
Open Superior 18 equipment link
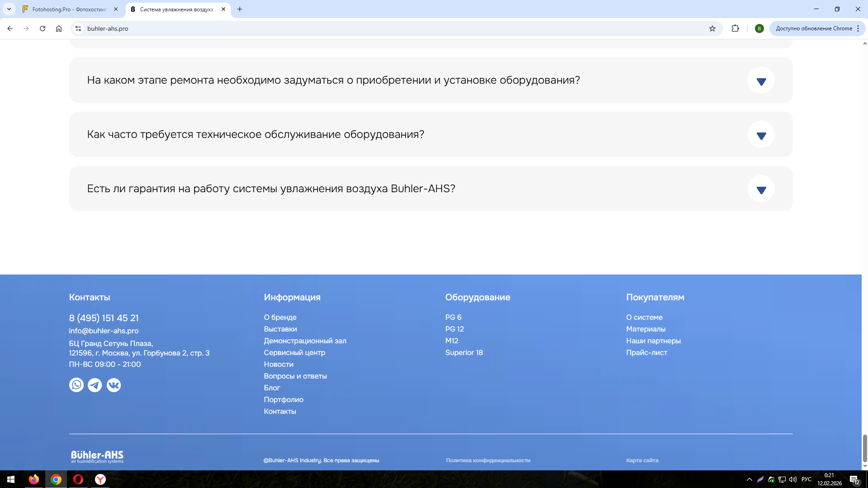pos(464,352)
